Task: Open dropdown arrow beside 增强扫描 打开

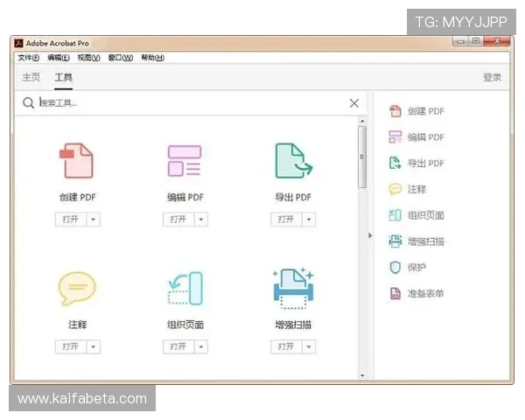Action: coord(309,347)
